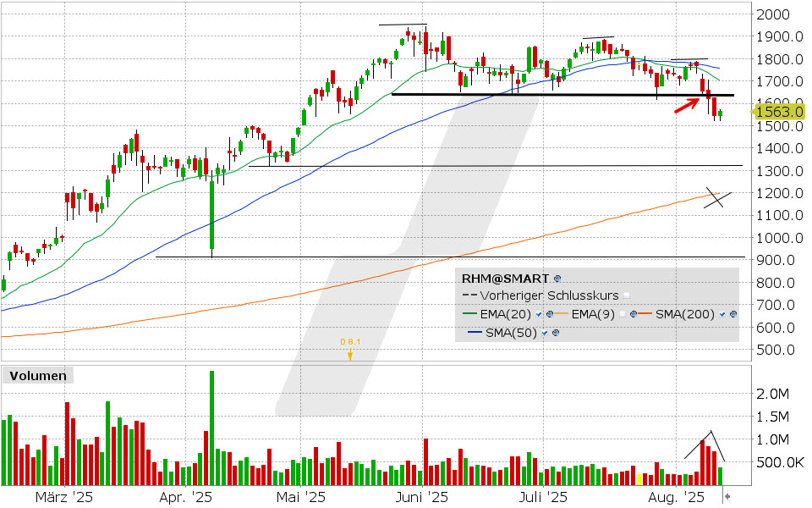
Task: Click the März '25 date label
Action: pyautogui.click(x=64, y=498)
